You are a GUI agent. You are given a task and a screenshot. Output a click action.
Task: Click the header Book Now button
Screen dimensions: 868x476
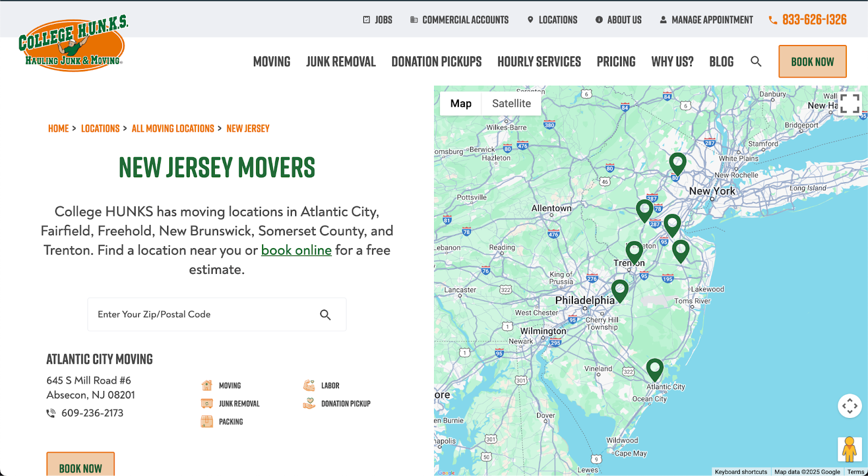click(812, 61)
